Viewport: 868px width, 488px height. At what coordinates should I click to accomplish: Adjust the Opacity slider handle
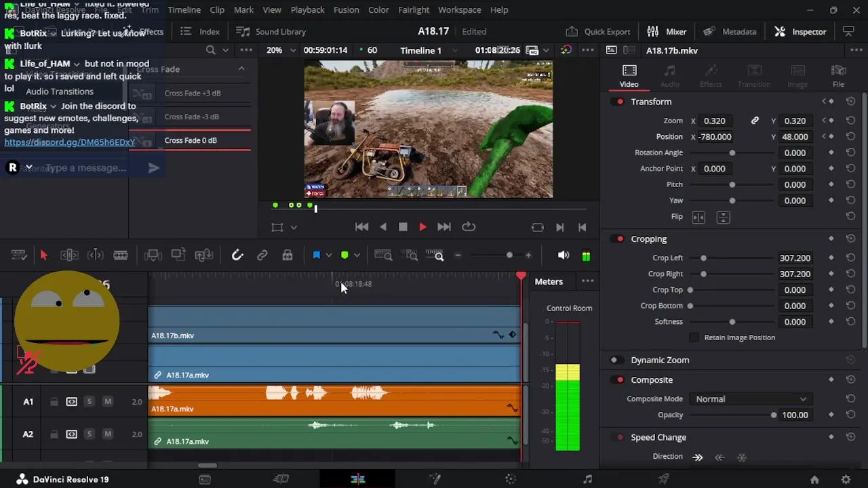pos(774,415)
